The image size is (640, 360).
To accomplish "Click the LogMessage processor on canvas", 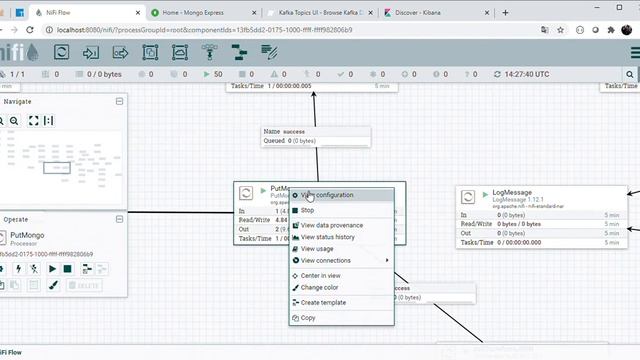I will pos(542,217).
